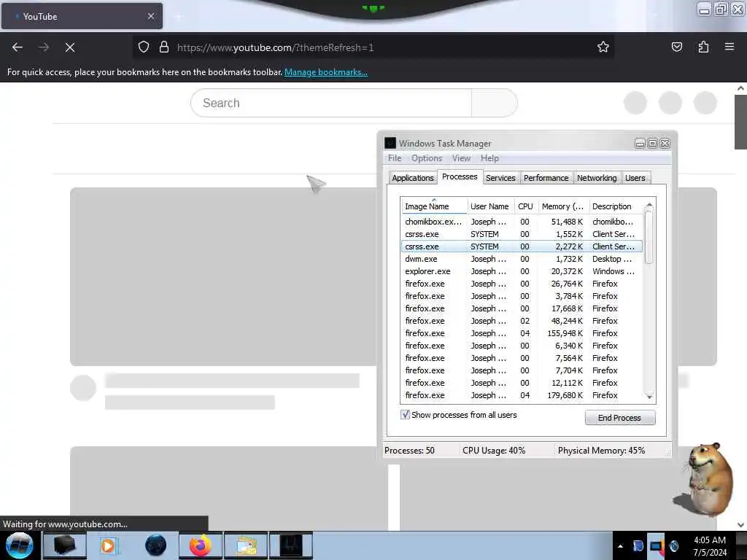Click the site security padlock icon
747x560 pixels.
(164, 47)
